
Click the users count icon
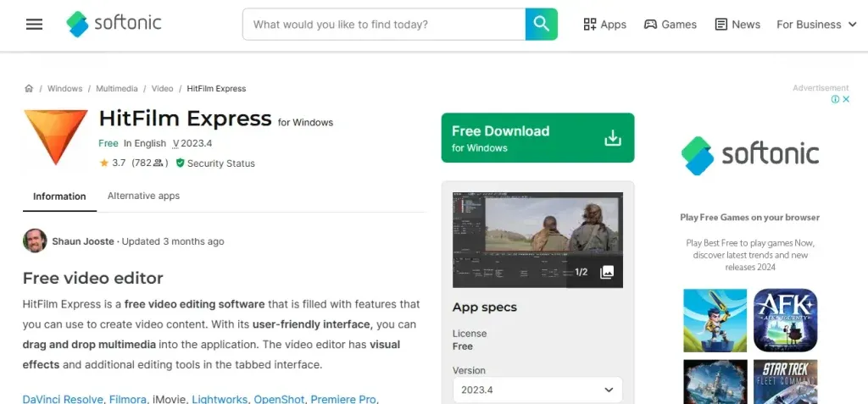click(159, 163)
